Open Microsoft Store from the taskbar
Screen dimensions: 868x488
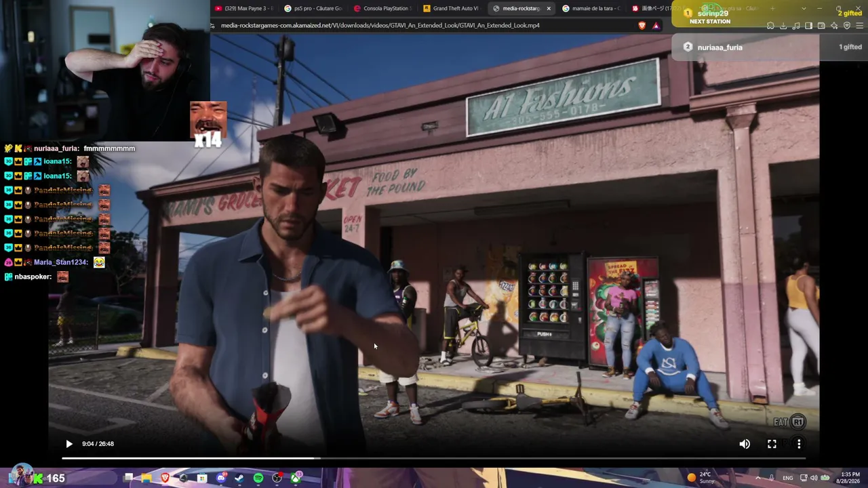202,478
